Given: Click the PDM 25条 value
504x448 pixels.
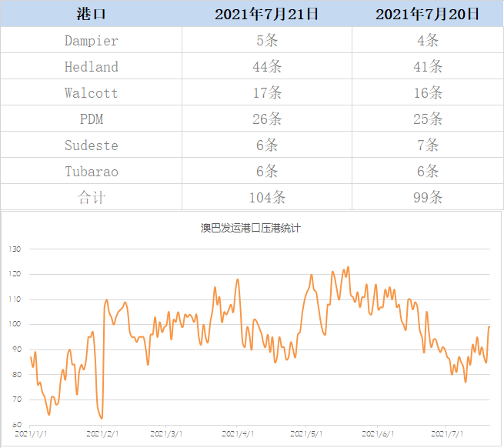Looking at the screenshot, I should [x=428, y=119].
